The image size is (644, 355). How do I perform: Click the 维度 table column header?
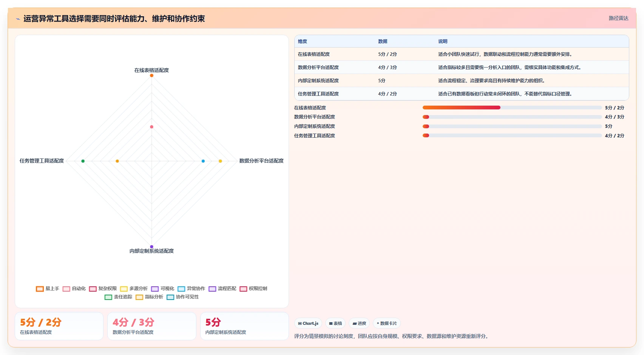click(x=302, y=41)
